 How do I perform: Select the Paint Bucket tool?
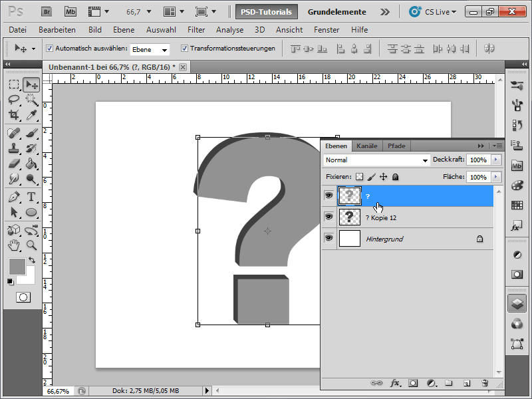click(x=31, y=164)
